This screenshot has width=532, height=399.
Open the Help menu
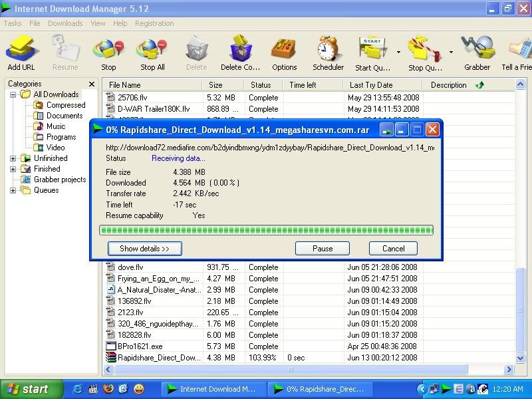coord(120,23)
